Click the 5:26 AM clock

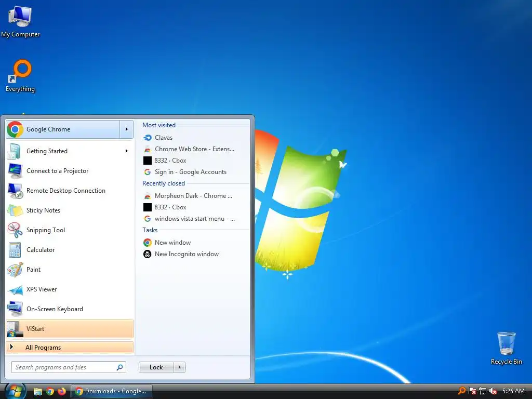[x=513, y=391]
